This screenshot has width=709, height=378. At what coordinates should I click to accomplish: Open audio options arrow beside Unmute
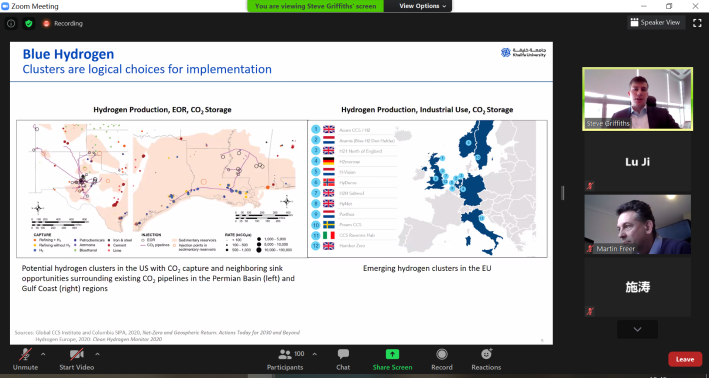(43, 354)
